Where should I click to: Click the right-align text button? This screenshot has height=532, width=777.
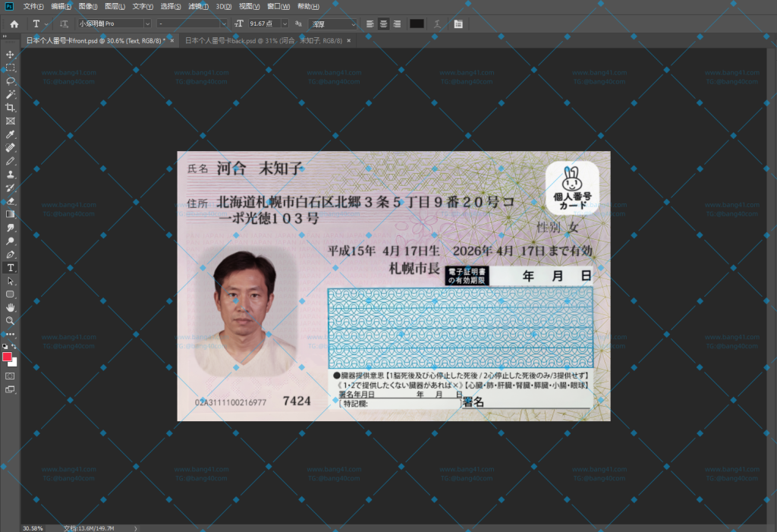(397, 24)
